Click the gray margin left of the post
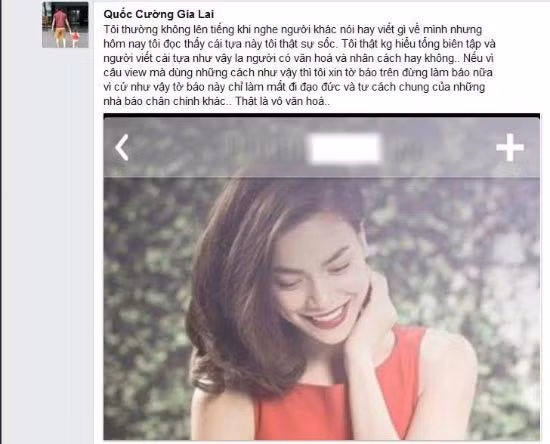 [x=47, y=245]
